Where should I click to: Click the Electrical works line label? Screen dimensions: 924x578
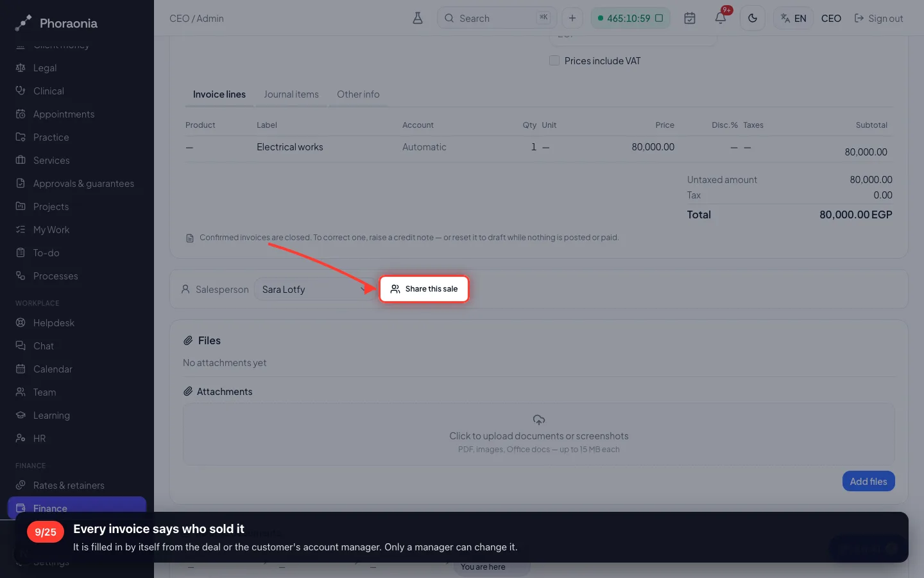[290, 147]
